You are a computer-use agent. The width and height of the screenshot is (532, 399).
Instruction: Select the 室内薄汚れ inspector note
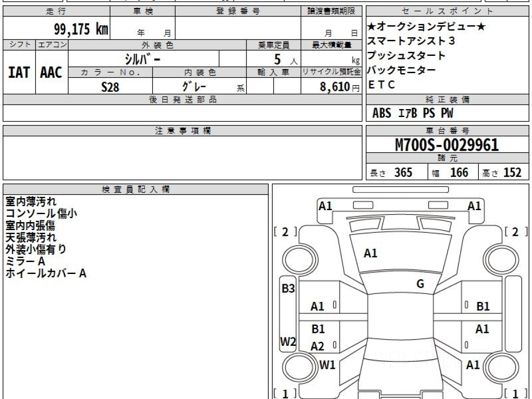coord(31,202)
